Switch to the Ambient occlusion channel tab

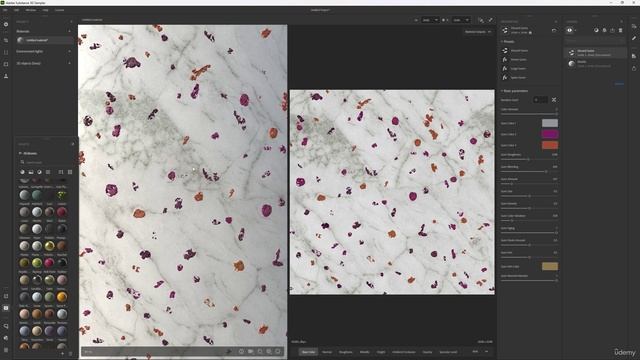click(x=404, y=352)
